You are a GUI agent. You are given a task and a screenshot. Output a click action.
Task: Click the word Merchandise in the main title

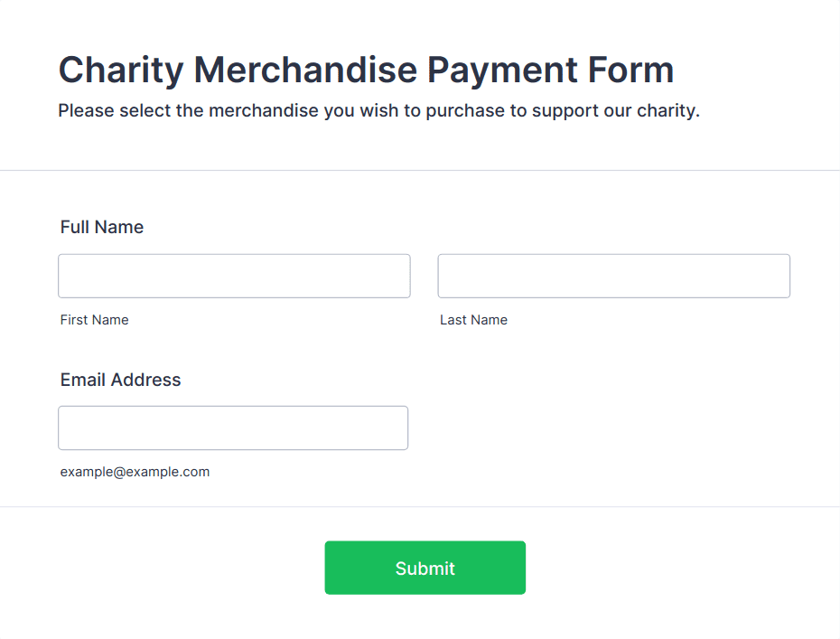[x=304, y=70]
